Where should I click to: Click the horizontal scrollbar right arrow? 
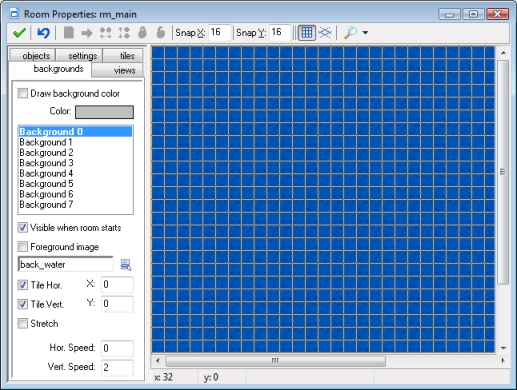click(503, 361)
